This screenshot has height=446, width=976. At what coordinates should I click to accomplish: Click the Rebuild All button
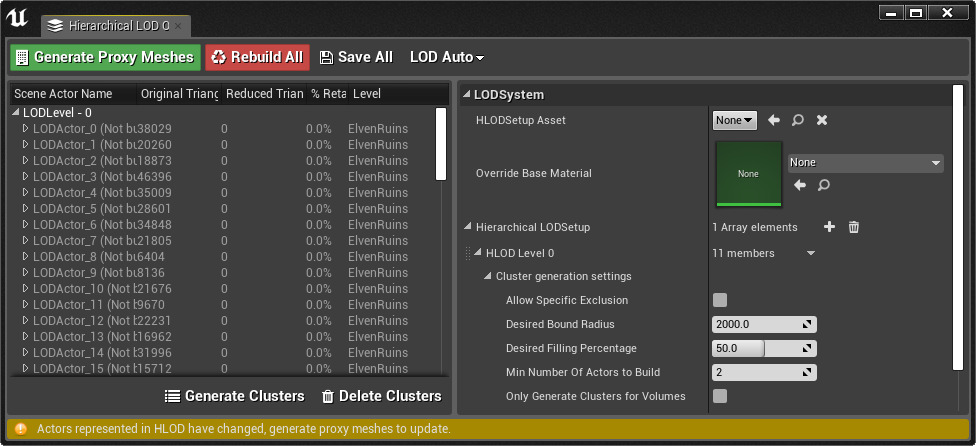[x=258, y=58]
